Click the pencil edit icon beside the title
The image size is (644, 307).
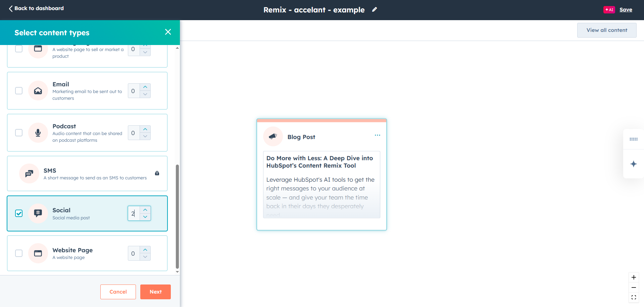tap(375, 10)
